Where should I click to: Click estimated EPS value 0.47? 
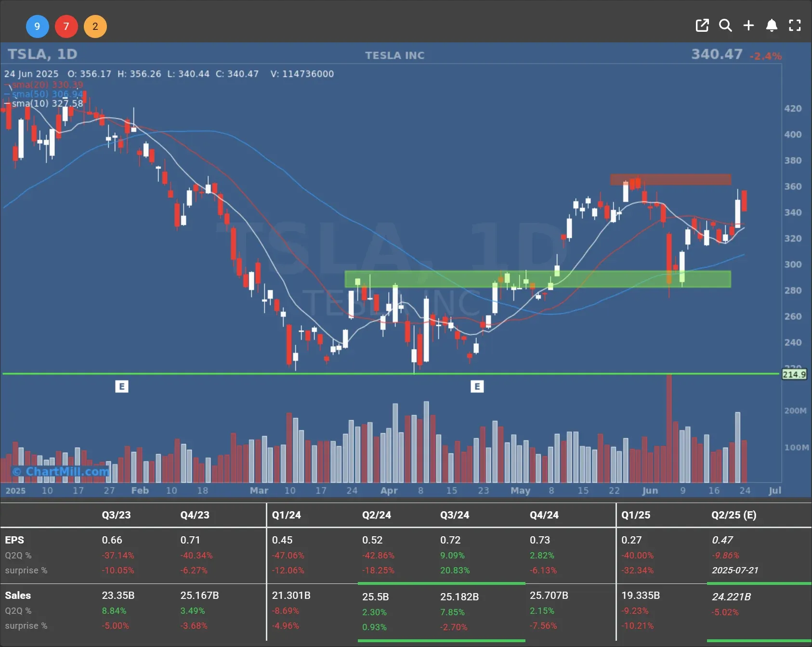point(722,540)
